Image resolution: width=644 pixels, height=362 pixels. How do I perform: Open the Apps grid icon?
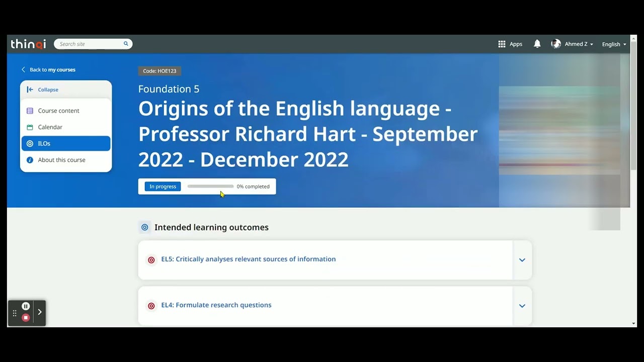(x=502, y=44)
